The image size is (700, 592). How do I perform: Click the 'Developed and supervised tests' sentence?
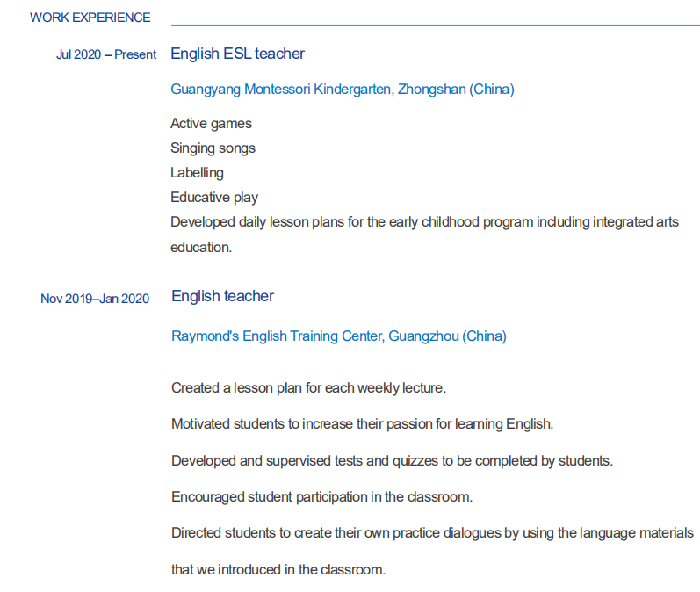[x=392, y=461]
